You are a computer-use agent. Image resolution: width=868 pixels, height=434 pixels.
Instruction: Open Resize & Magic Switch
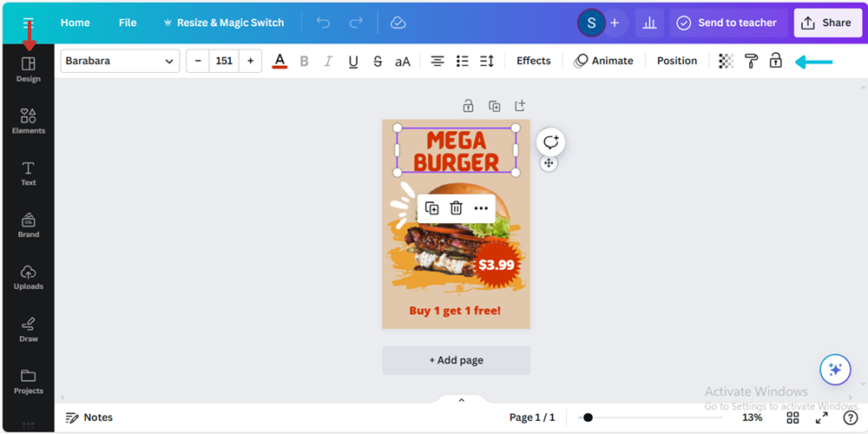(x=224, y=23)
